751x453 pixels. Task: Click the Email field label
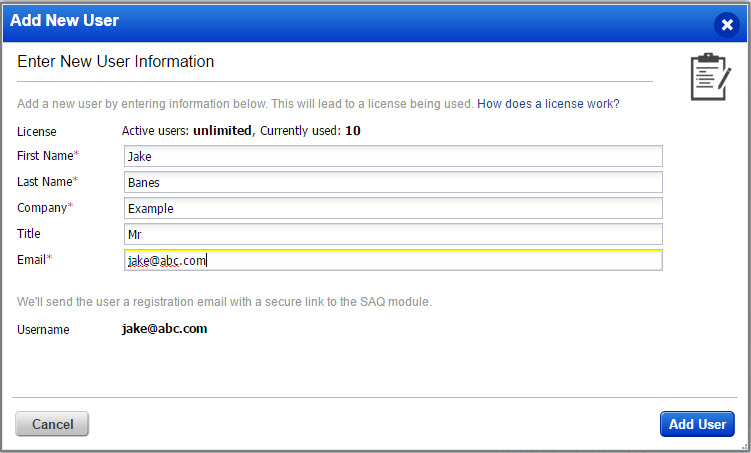tap(33, 259)
